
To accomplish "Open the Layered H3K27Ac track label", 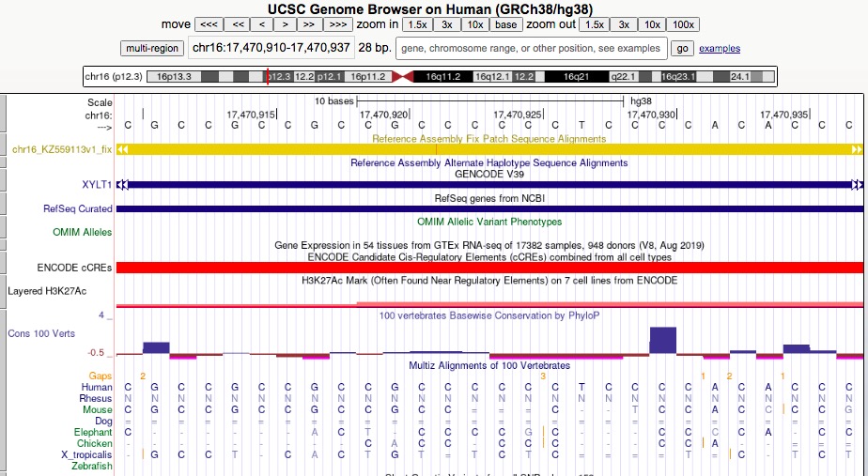I will (47, 291).
